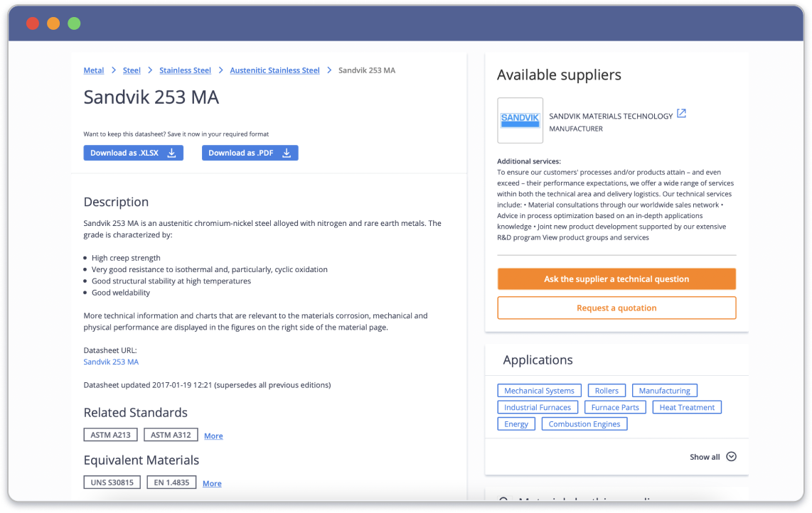812x513 pixels.
Task: Show More equivalent materials
Action: 212,484
